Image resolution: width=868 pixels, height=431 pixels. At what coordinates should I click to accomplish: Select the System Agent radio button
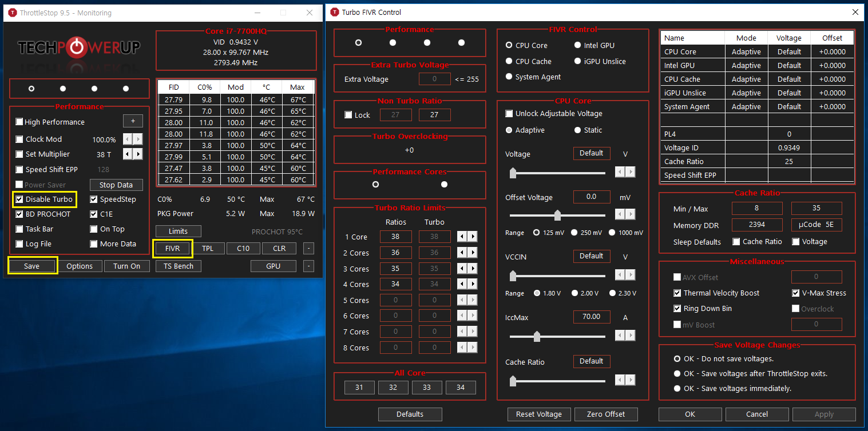[x=509, y=77]
